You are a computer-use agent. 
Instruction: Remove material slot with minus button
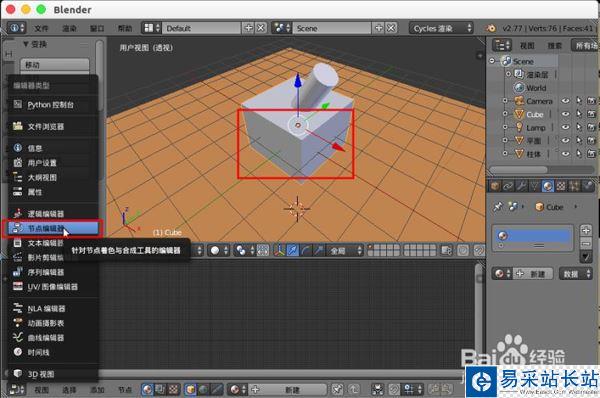586,243
